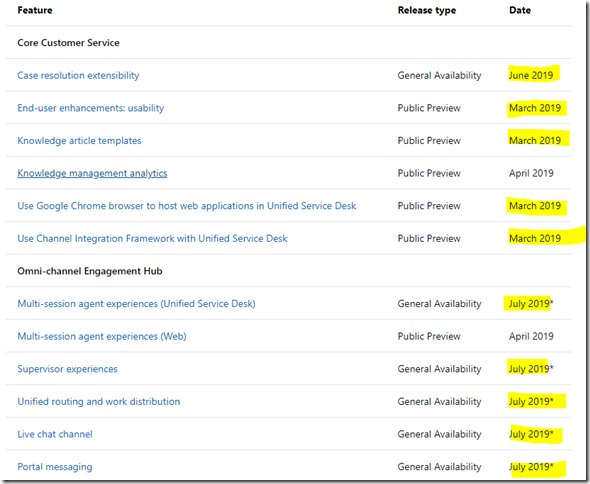Select the Omni-channel Engagement Hub heading

pyautogui.click(x=90, y=271)
